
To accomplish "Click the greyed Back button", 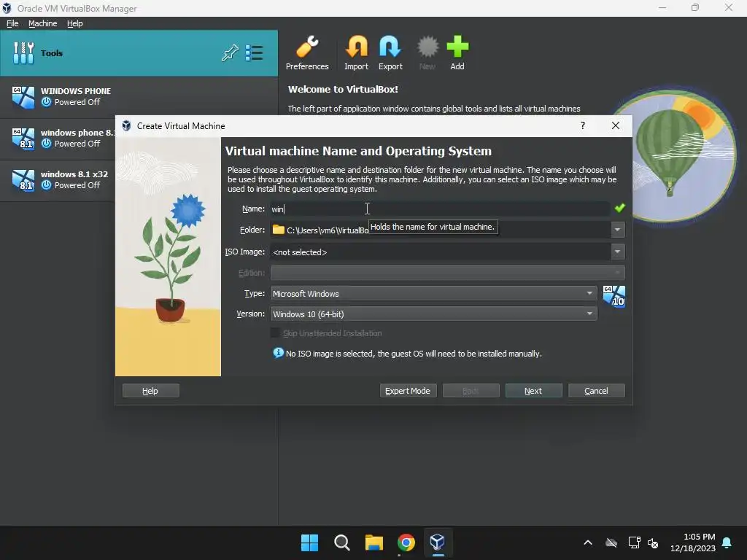I will click(x=471, y=391).
